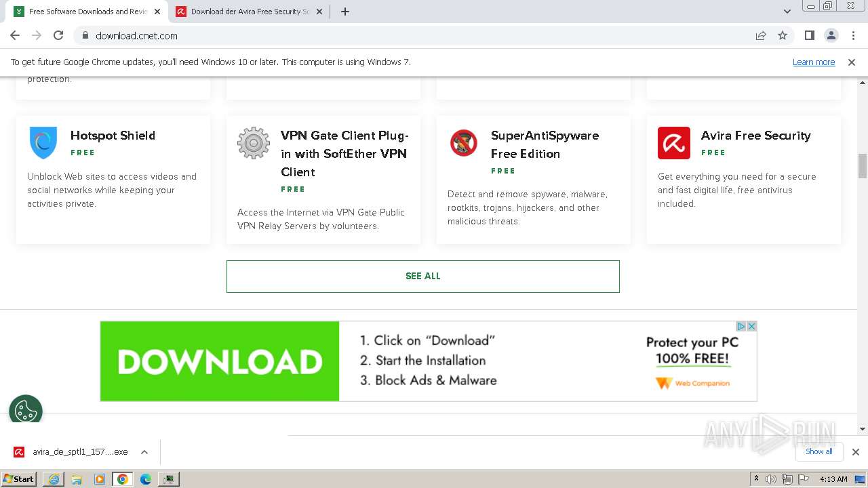The width and height of the screenshot is (868, 488).
Task: Close the ad with its X icon
Action: point(751,326)
